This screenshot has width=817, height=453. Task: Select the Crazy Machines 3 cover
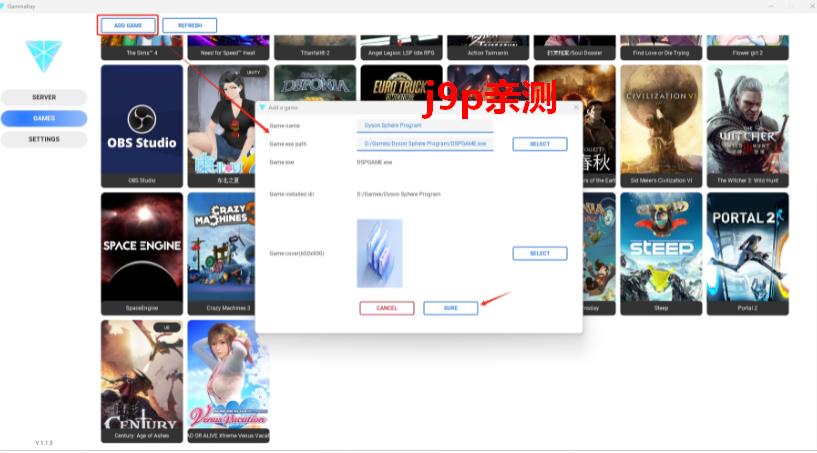point(227,247)
